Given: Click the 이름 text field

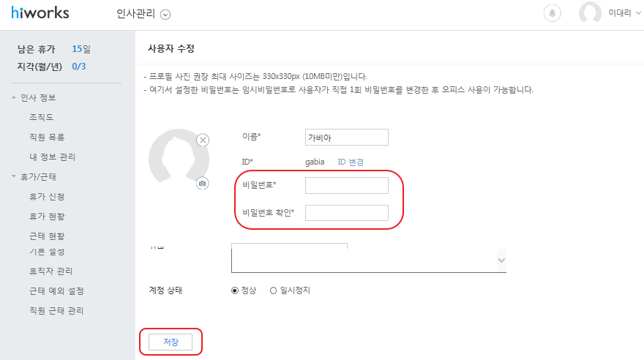Looking at the screenshot, I should (346, 138).
